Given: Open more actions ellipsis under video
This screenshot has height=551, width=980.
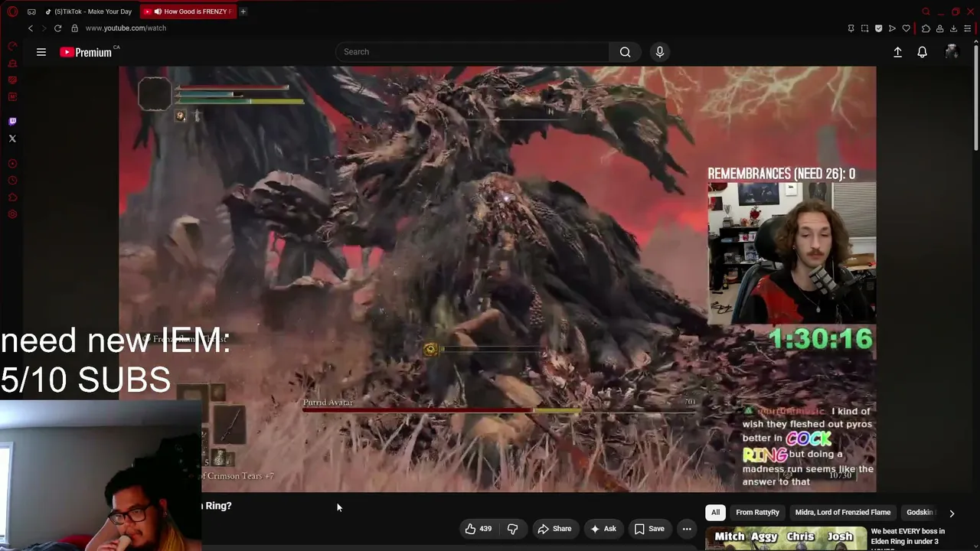Looking at the screenshot, I should pyautogui.click(x=687, y=529).
